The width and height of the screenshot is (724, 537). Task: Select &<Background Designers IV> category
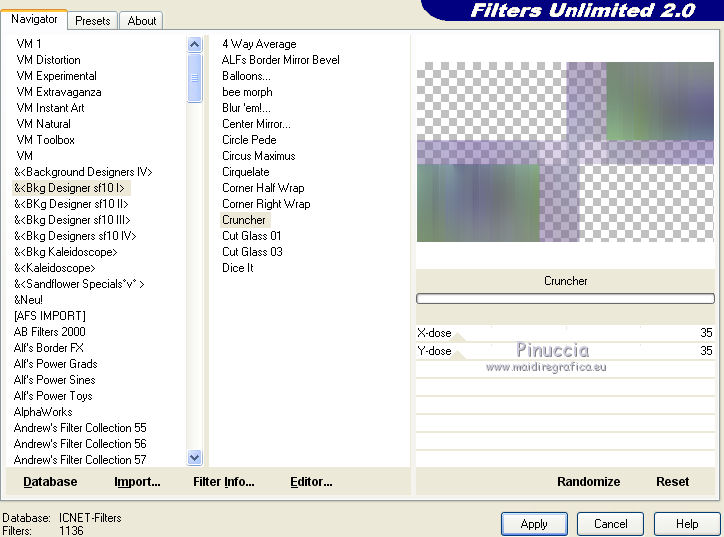click(x=83, y=172)
